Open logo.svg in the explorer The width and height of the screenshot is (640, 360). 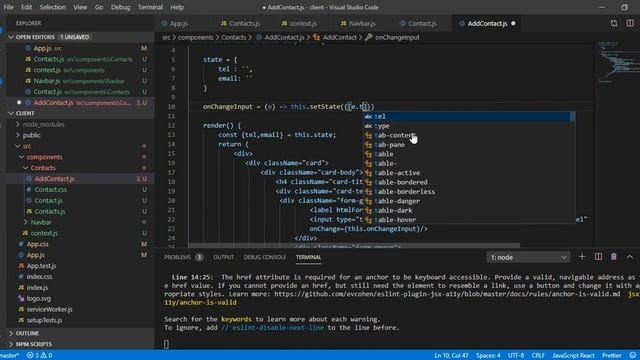point(39,298)
